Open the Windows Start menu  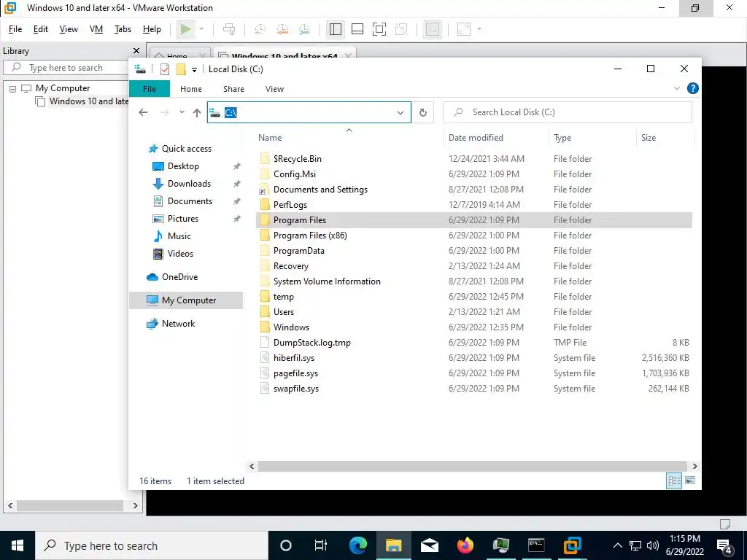coord(18,545)
